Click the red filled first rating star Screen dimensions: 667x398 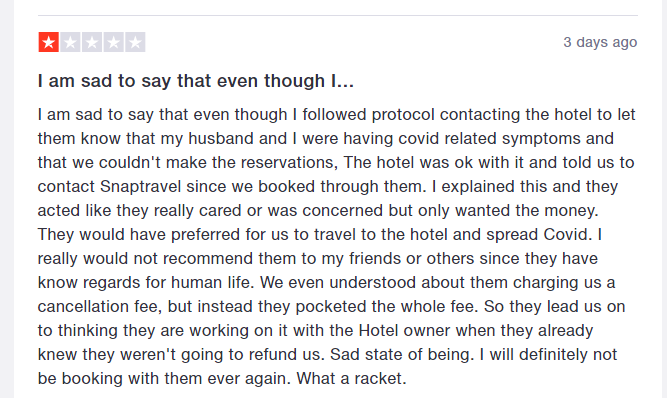coord(48,42)
